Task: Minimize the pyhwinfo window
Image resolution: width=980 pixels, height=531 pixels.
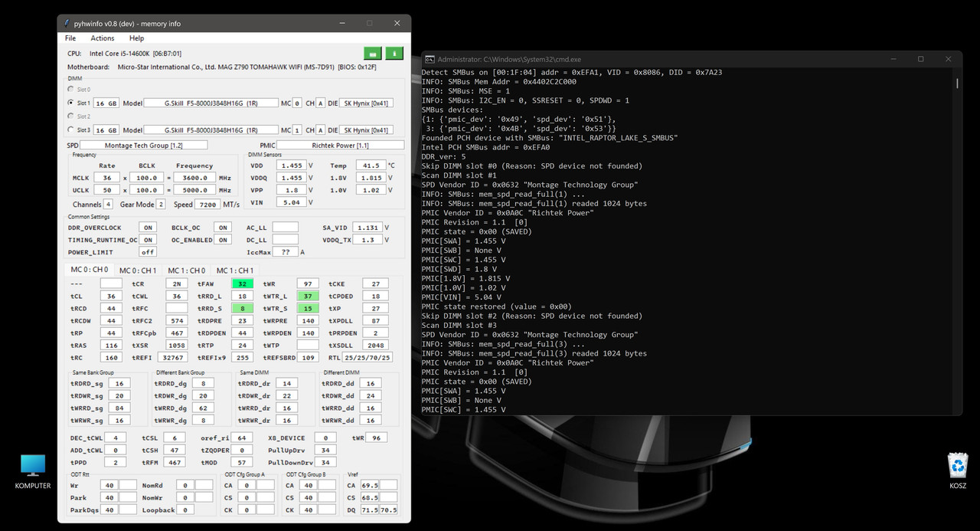Action: (x=341, y=24)
